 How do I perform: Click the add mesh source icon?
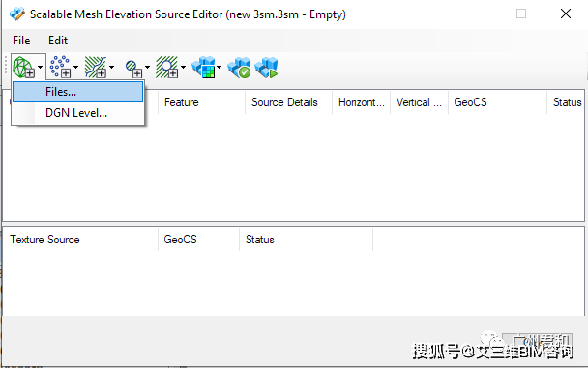tap(23, 67)
